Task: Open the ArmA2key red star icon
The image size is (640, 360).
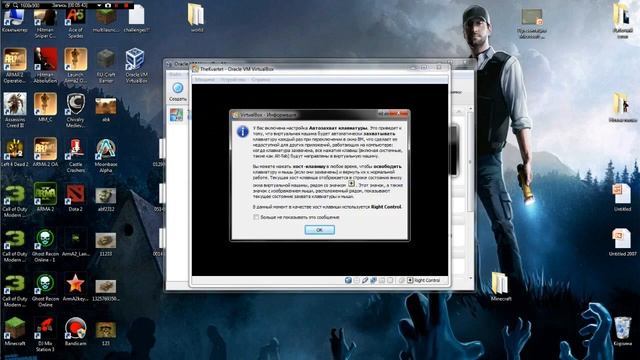Action: tap(76, 288)
